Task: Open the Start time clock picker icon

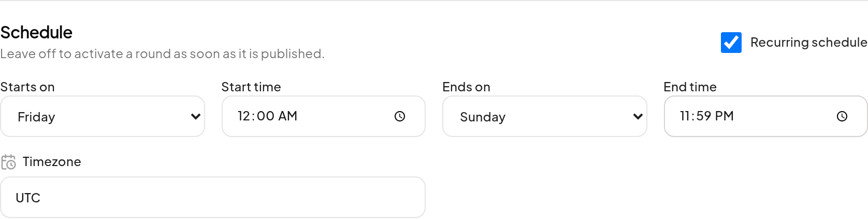Action: pyautogui.click(x=399, y=116)
